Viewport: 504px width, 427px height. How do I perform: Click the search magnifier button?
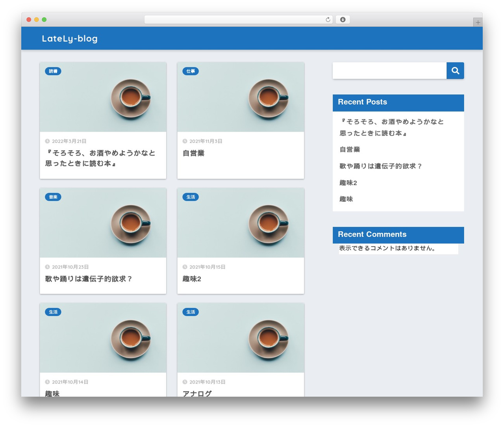pos(455,71)
